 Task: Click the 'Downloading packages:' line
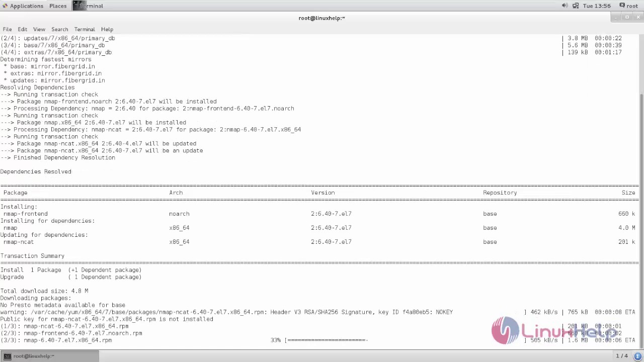[x=36, y=298]
